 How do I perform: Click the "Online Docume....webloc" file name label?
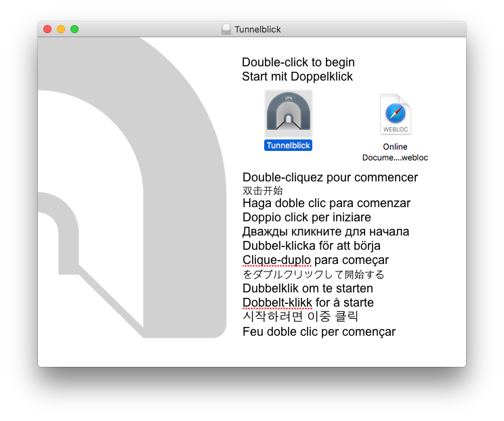(395, 152)
